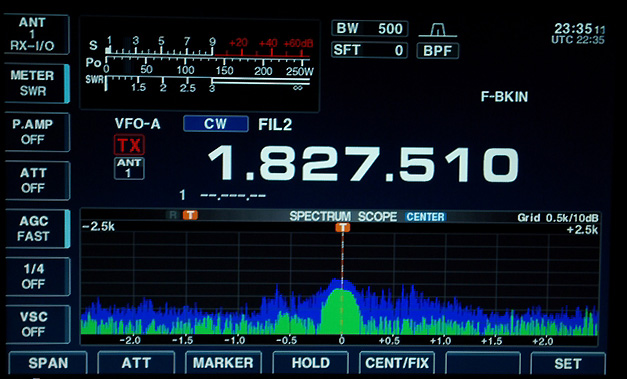This screenshot has width=627, height=379.
Task: Toggle the P.AMP OFF preamp button
Action: click(x=37, y=132)
